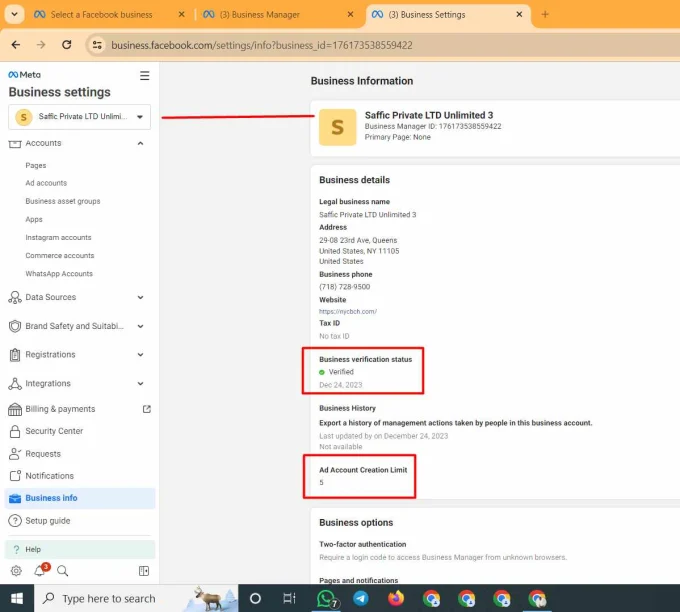Open Commerce accounts
Viewport: 680px width, 612px height.
pos(59,255)
